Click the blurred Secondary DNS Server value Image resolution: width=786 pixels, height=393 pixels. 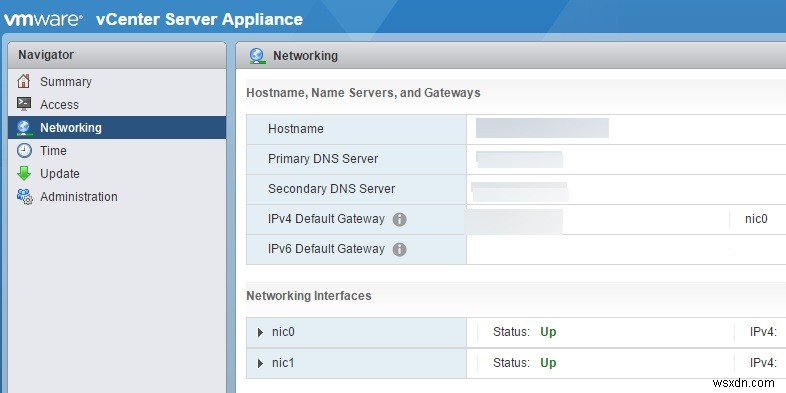pyautogui.click(x=520, y=191)
